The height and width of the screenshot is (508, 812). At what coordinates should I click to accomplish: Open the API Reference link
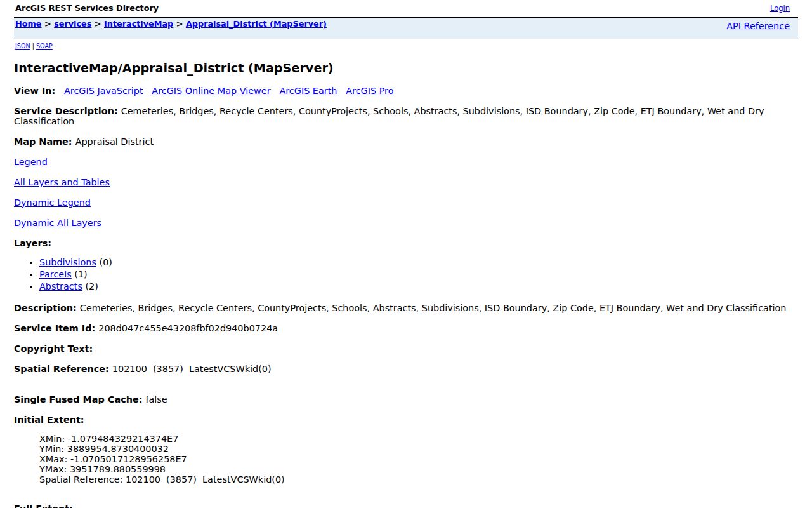click(758, 26)
